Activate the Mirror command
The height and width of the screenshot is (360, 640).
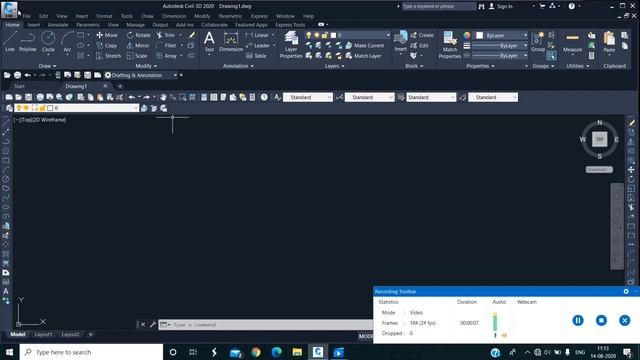coord(138,45)
